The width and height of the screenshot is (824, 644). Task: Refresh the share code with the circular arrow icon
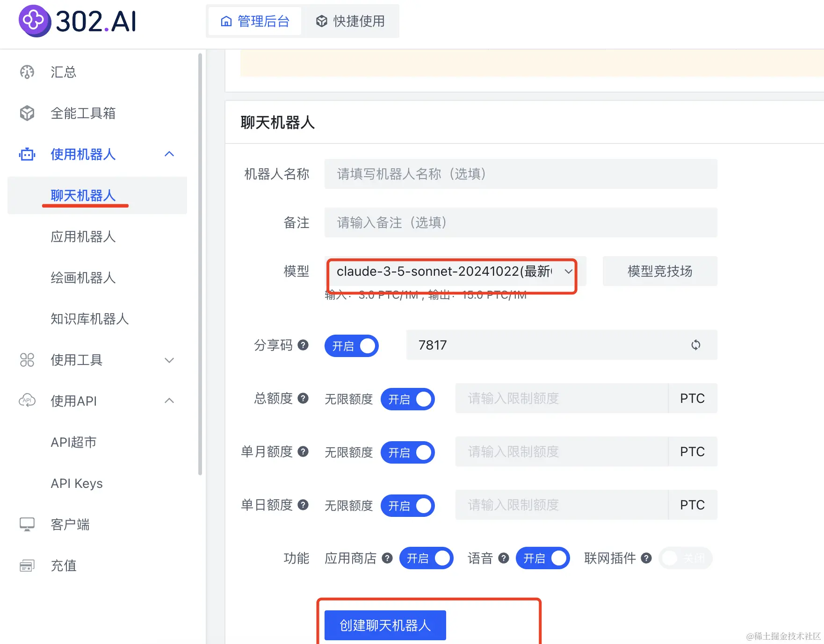pos(696,345)
